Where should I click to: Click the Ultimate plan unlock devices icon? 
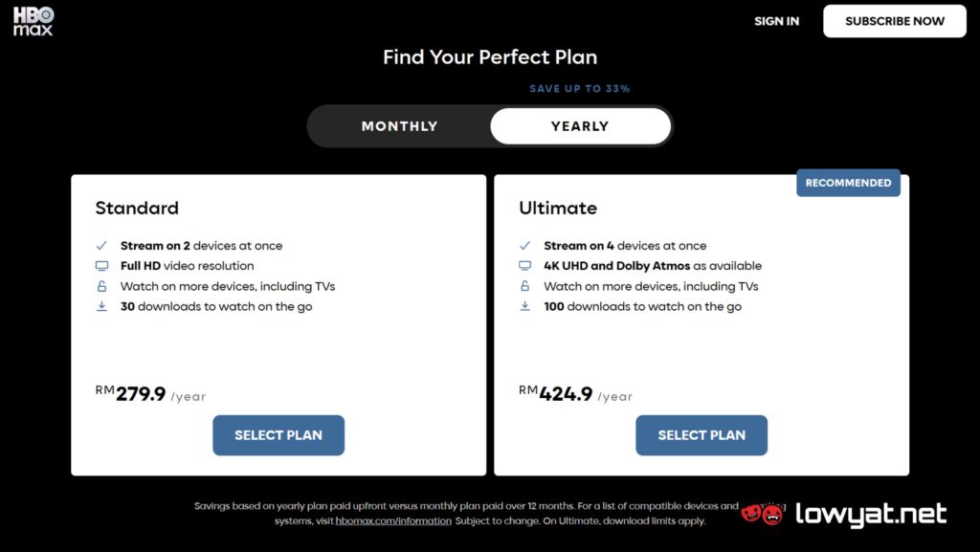[525, 286]
